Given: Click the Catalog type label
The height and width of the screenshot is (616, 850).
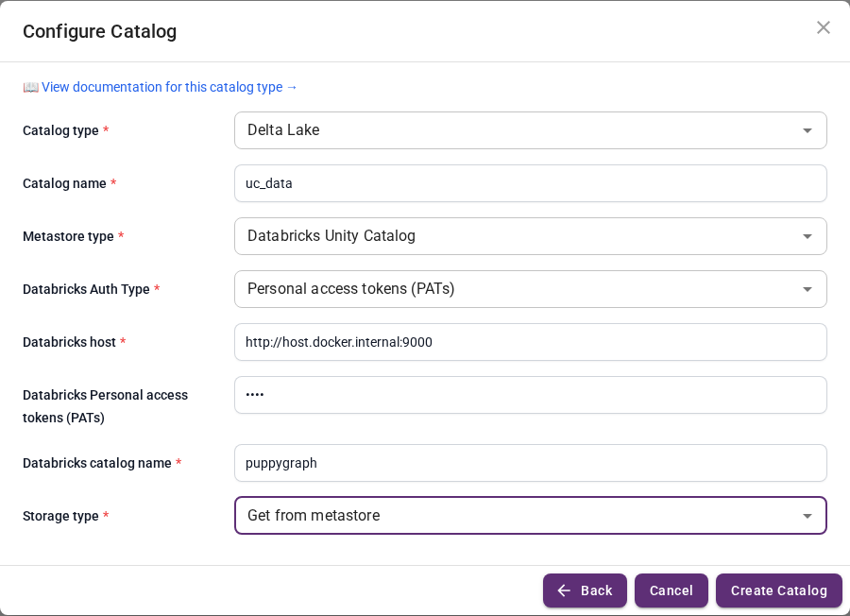Looking at the screenshot, I should click(x=60, y=130).
